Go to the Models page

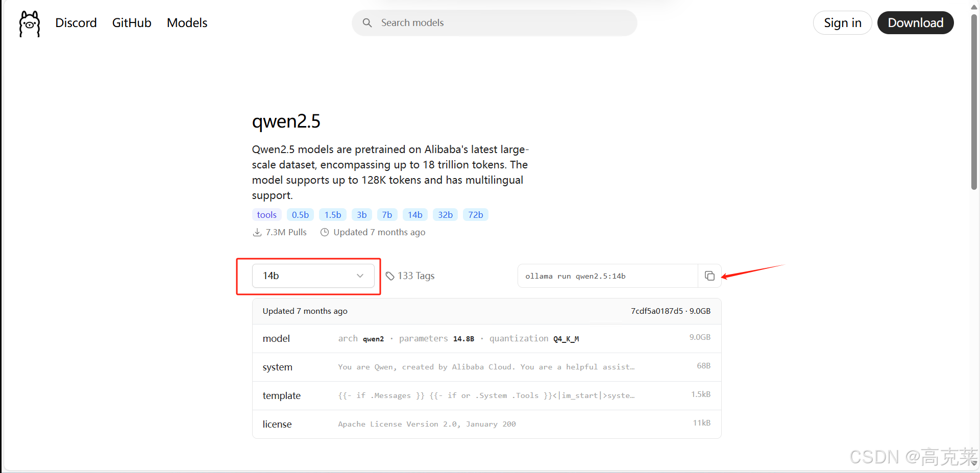coord(187,23)
